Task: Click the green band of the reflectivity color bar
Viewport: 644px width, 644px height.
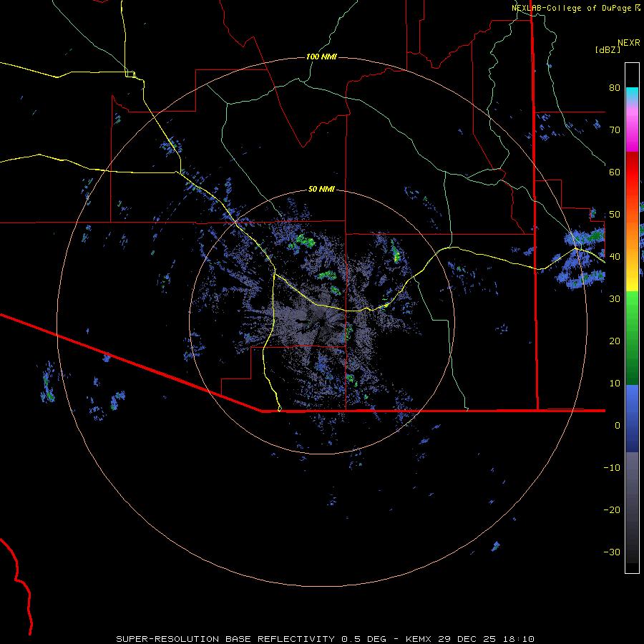Action: (x=632, y=338)
